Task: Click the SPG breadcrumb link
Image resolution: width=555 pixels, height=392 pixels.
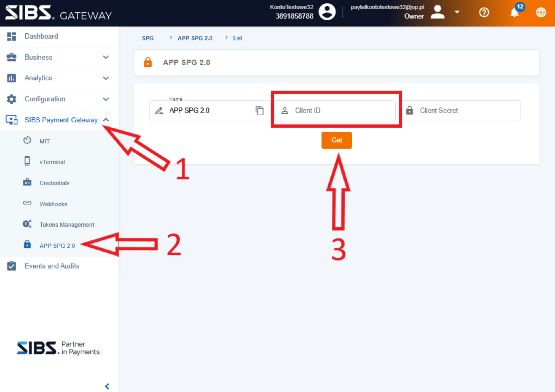Action: [148, 38]
